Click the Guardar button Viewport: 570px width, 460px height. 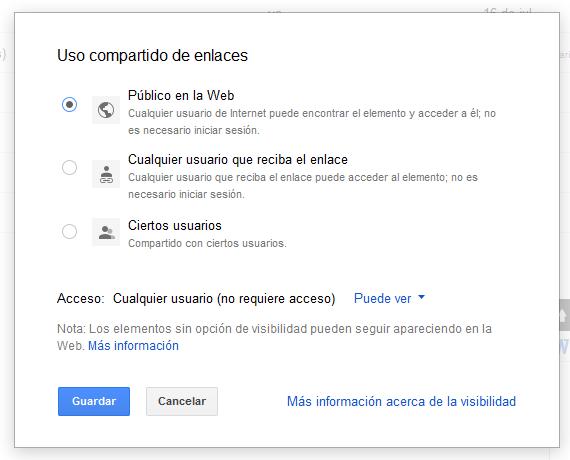click(x=94, y=401)
